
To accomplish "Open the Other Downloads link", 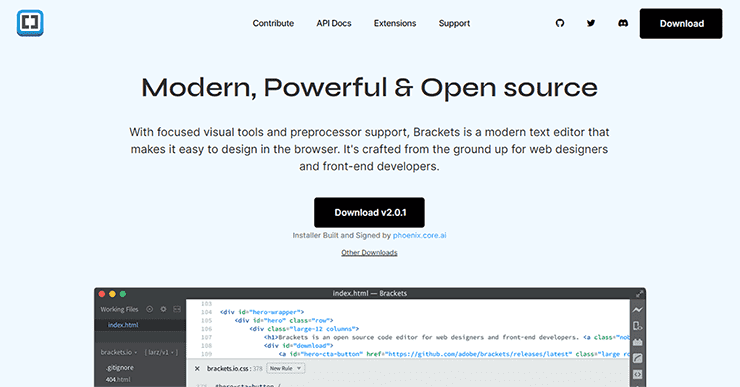I will 370,252.
